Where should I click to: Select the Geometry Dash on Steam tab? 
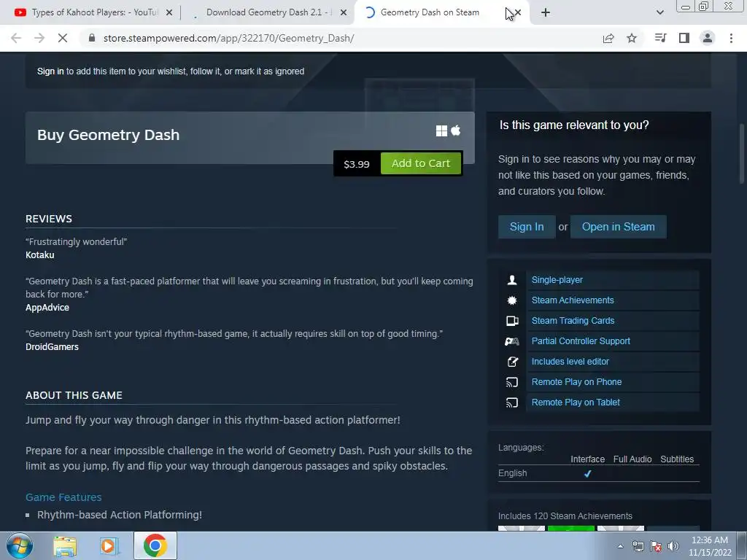point(430,12)
